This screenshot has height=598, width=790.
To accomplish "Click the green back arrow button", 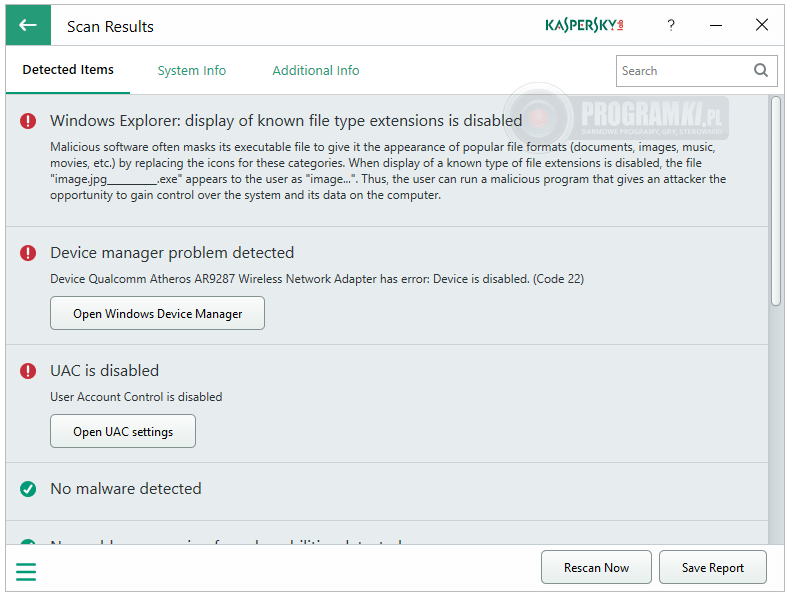I will click(x=28, y=25).
